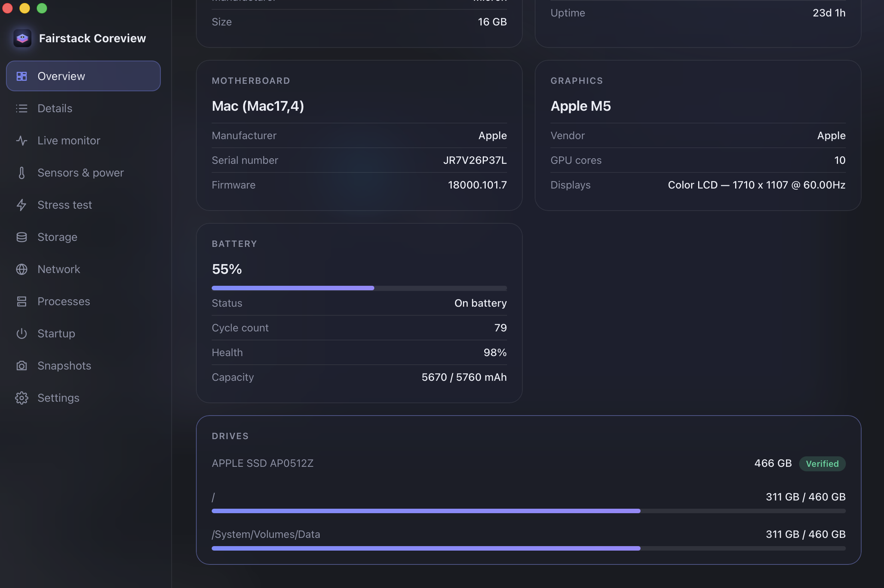
Task: Click the Processes server icon
Action: point(22,301)
